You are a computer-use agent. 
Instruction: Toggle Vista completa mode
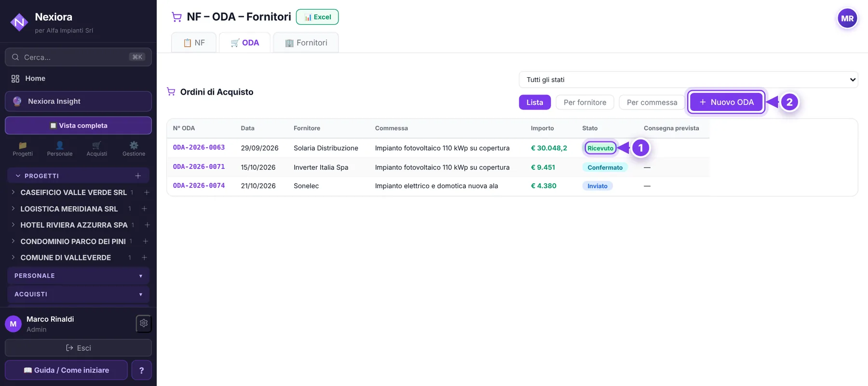click(x=78, y=125)
